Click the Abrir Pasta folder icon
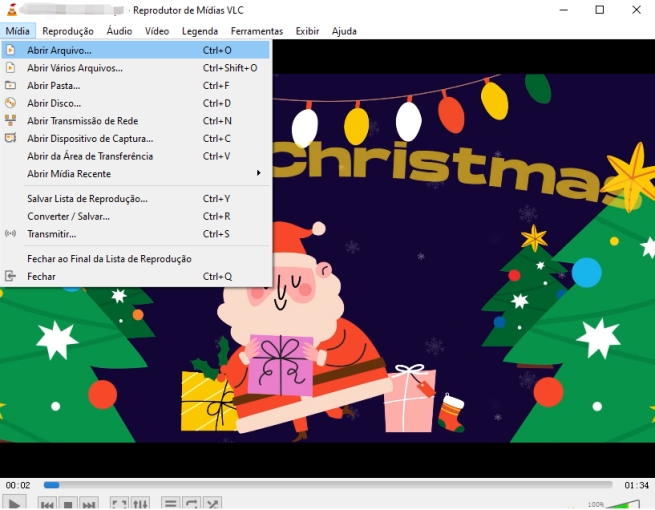The height and width of the screenshot is (510, 655). (x=10, y=86)
